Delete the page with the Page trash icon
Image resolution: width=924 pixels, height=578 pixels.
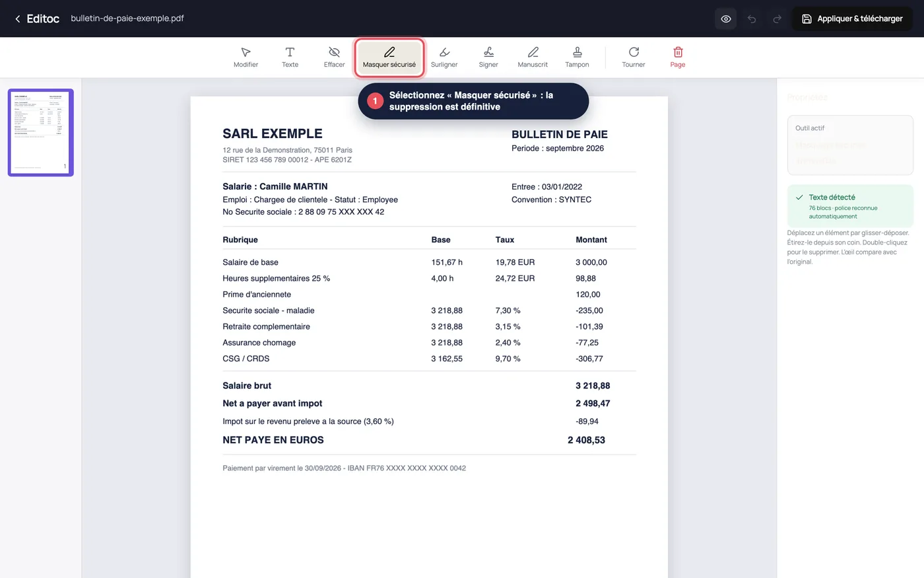(678, 57)
